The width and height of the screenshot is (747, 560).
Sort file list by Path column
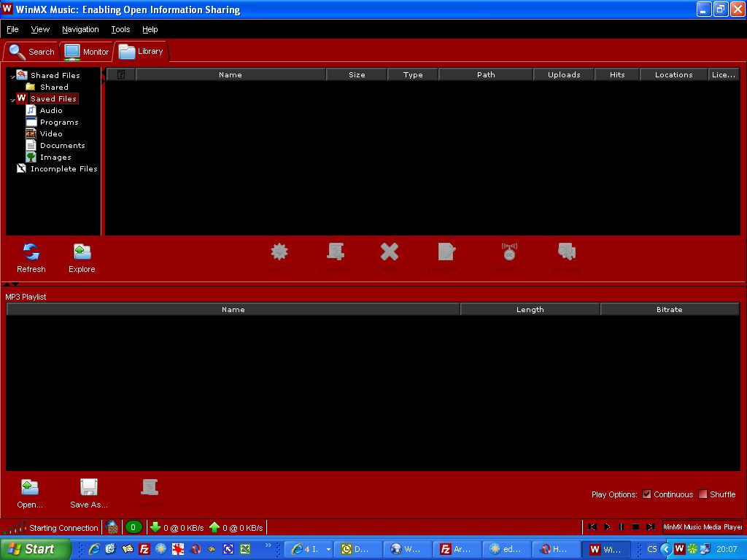point(486,75)
